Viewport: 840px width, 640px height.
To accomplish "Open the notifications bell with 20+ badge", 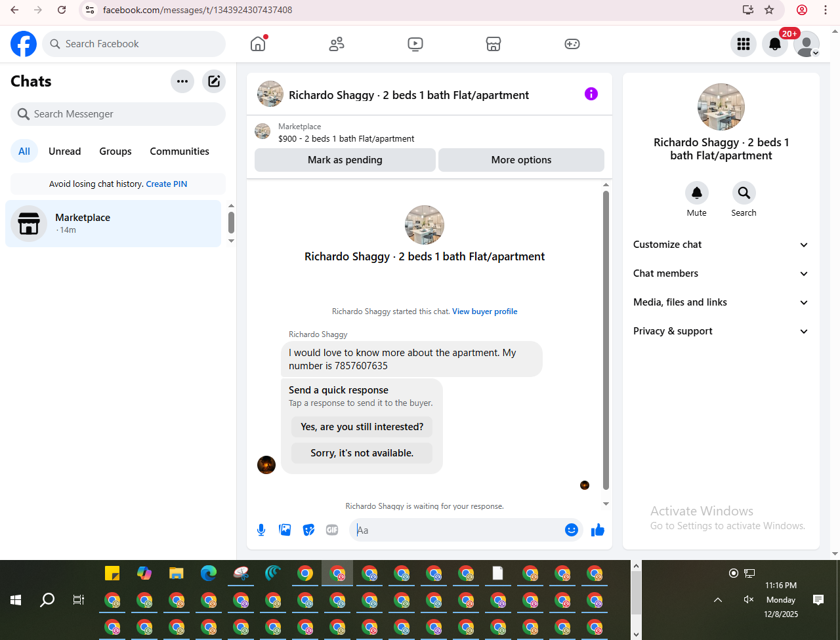I will click(775, 44).
